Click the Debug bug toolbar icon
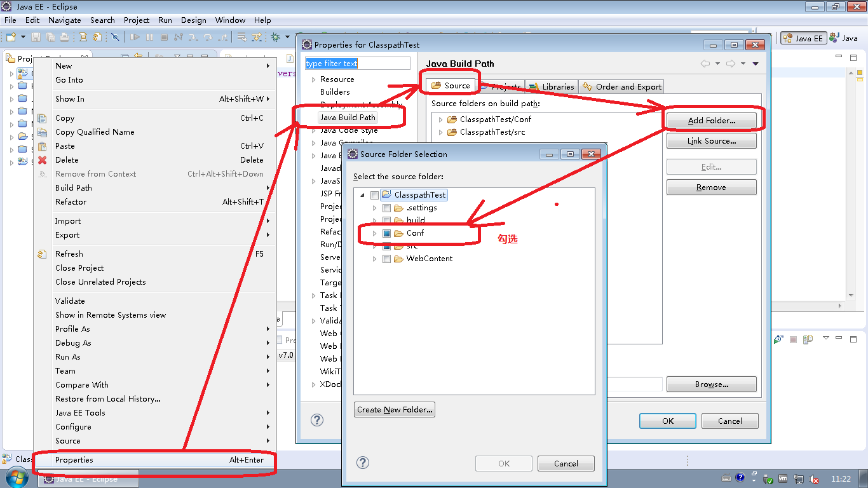 click(276, 37)
